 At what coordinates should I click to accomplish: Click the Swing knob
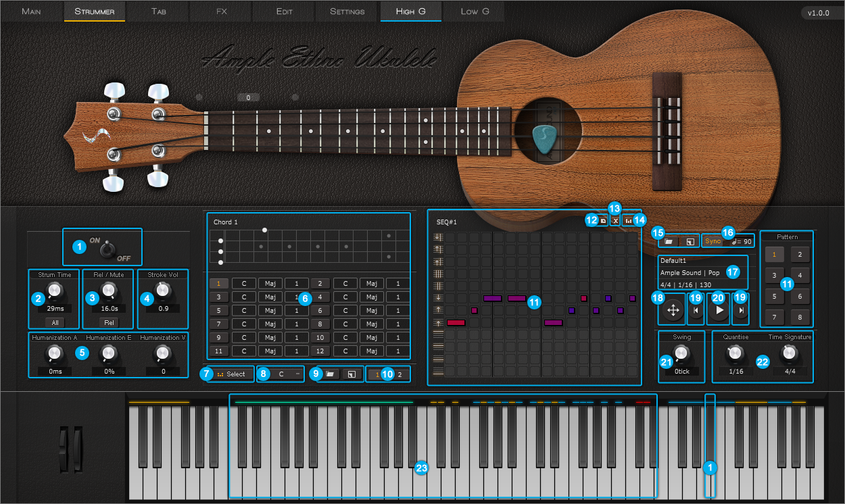681,352
